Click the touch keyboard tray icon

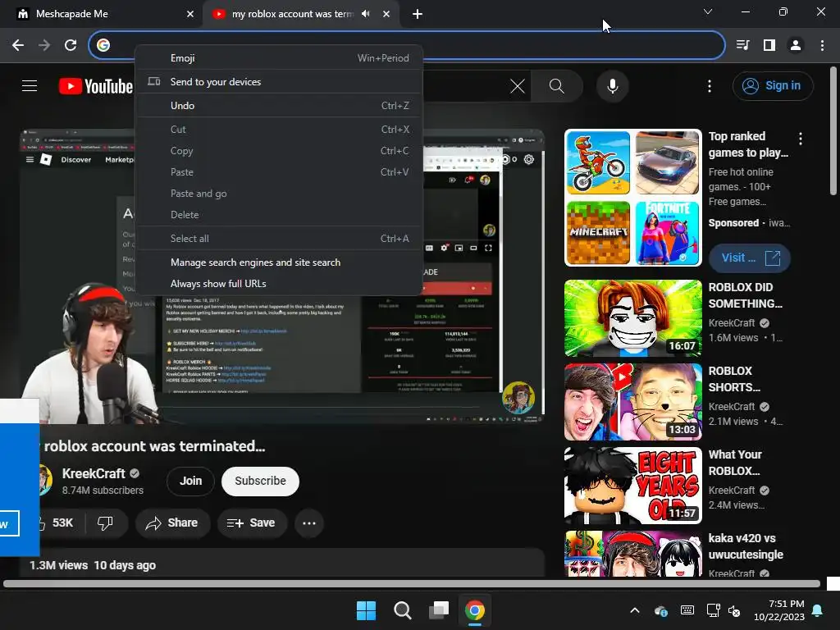687,610
